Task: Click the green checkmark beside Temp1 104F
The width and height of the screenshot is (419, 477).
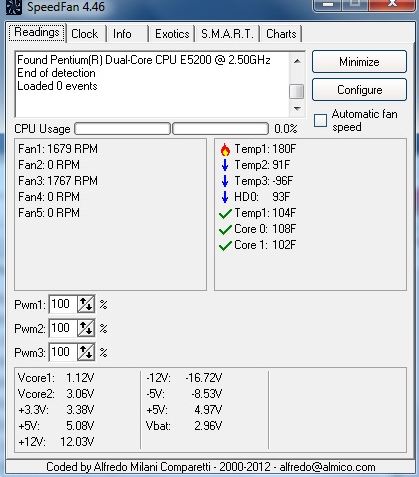Action: pyautogui.click(x=225, y=213)
